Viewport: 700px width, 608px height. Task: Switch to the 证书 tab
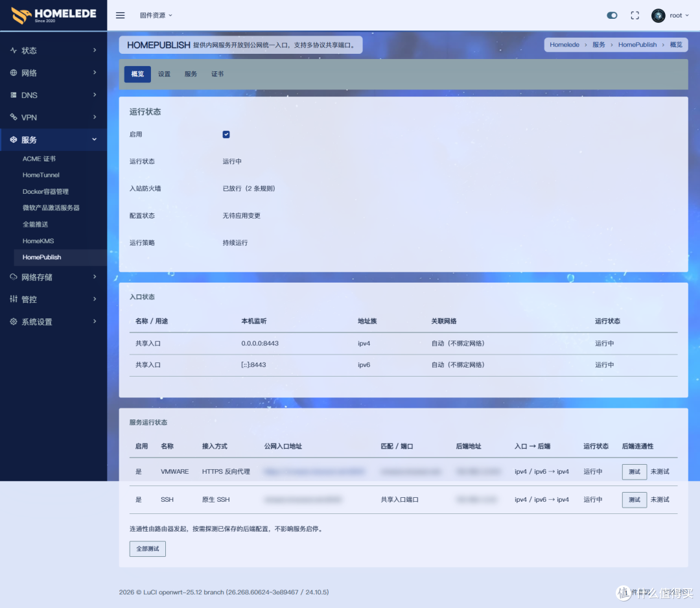pos(217,74)
